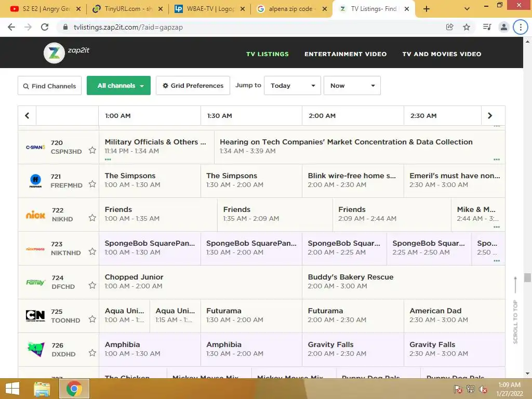Favorite channel 722 NIKHD star
Viewport: 532px width, 399px height.
[92, 218]
